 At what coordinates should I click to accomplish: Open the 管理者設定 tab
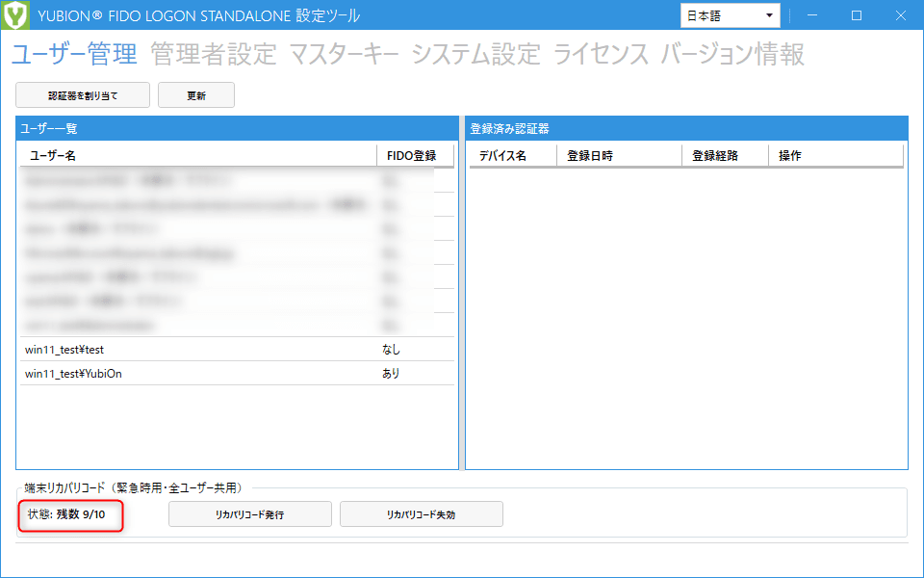(214, 54)
